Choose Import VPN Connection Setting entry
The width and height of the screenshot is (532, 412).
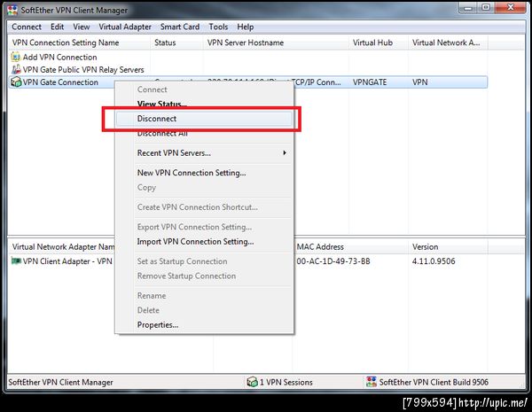coord(204,241)
